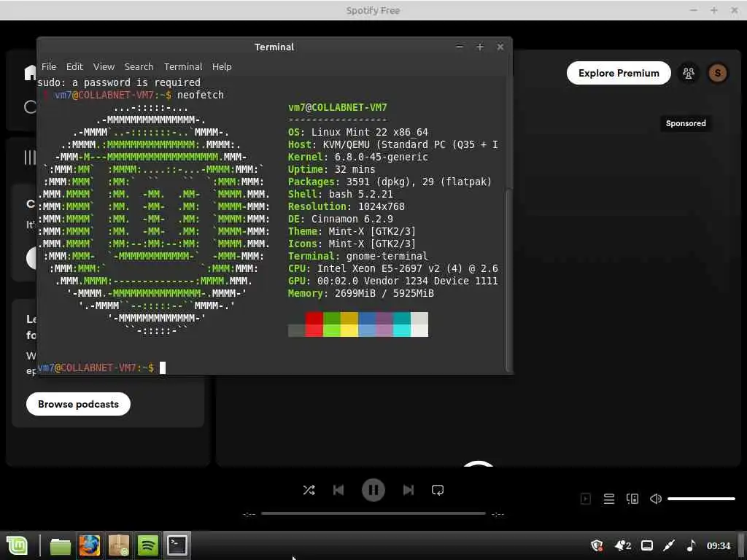This screenshot has width=747, height=560.
Task: Click the text 'OS: Linux Mint 22 x86_64'
Action: (357, 132)
